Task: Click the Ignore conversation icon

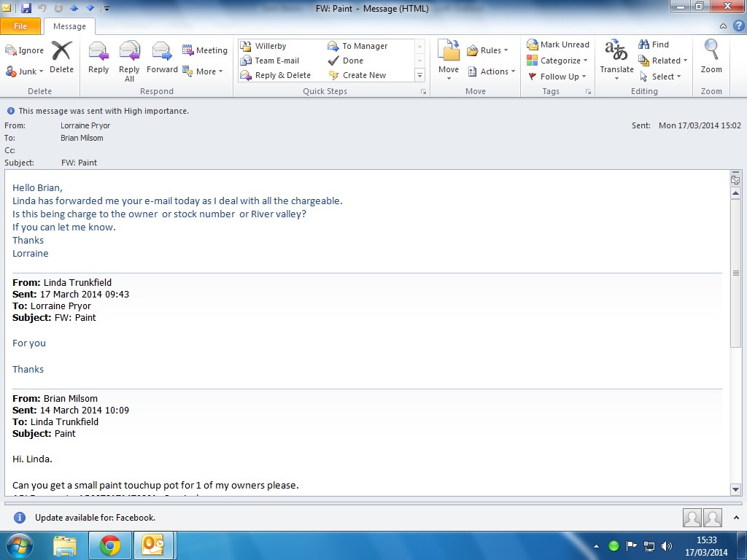Action: coord(24,50)
